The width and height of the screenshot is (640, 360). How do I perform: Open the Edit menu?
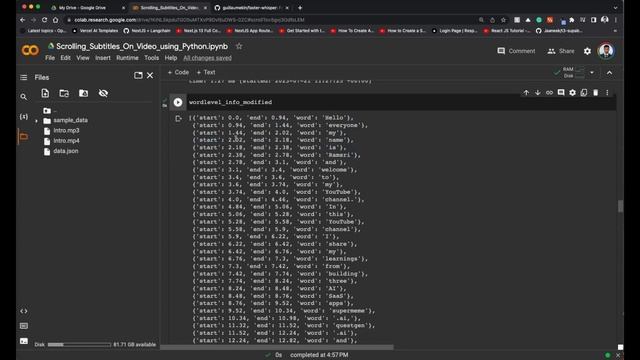(65, 58)
